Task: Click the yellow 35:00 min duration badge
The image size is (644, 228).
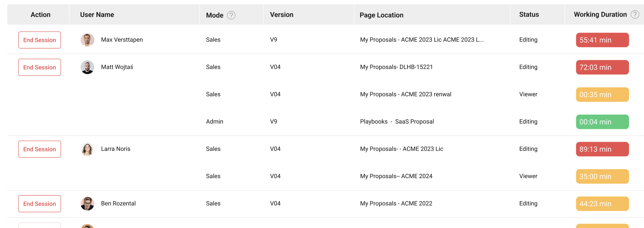Action: pos(602,176)
